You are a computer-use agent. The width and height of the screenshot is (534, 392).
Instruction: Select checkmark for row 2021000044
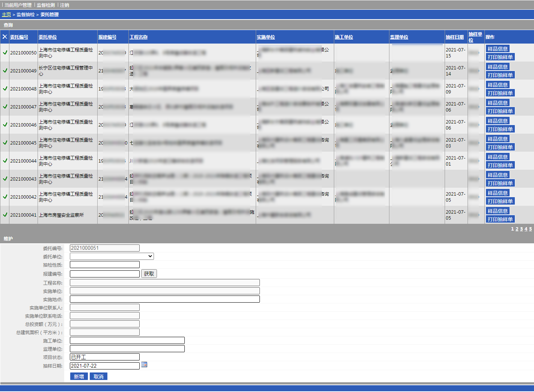[x=5, y=161]
